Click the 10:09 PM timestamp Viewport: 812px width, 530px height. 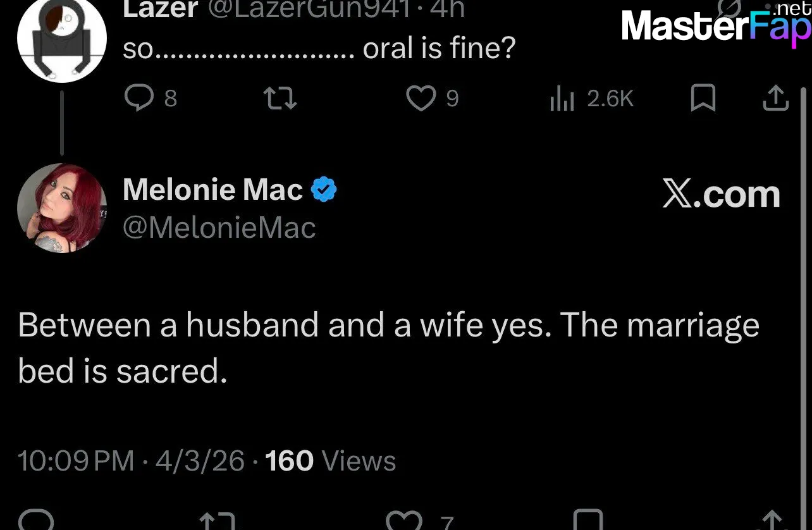[76, 460]
